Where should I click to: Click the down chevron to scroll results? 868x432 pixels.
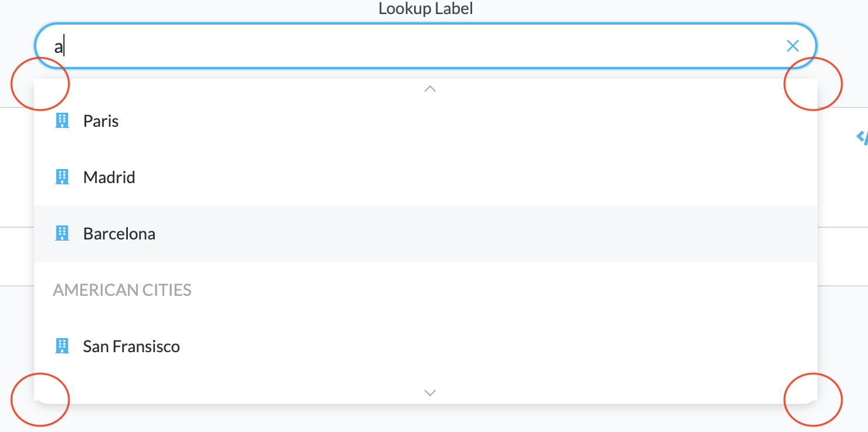[430, 392]
